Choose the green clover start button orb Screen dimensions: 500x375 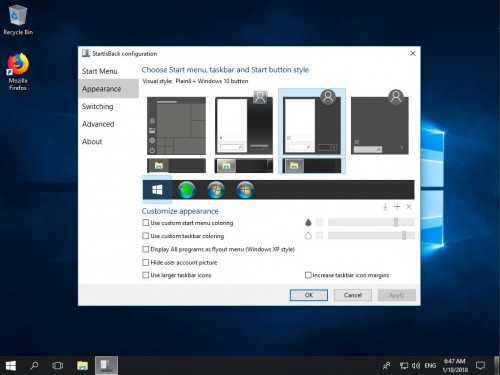187,190
